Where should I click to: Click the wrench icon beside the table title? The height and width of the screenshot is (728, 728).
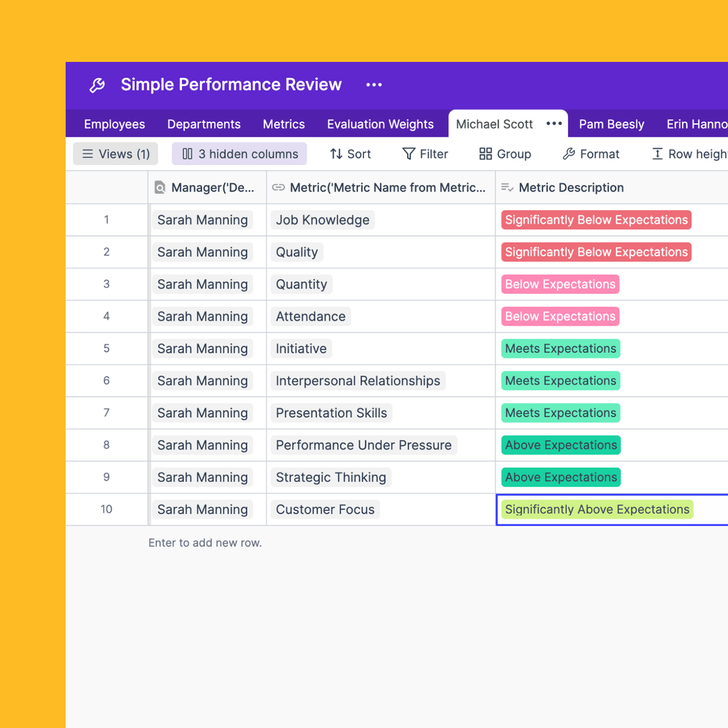(x=96, y=85)
